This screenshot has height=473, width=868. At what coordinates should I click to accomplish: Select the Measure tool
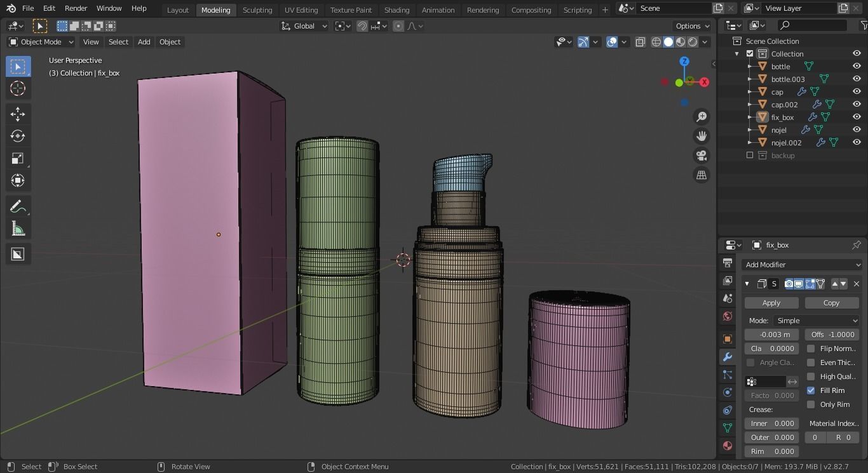[x=18, y=229]
